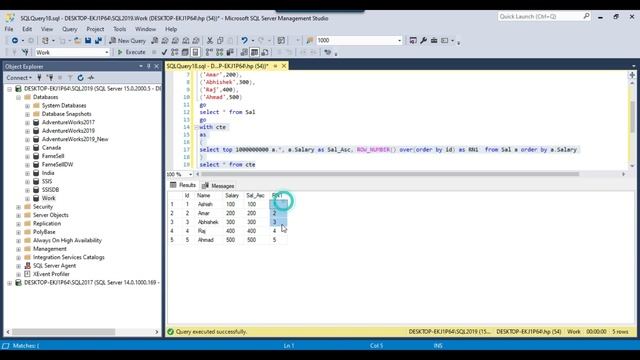This screenshot has height=360, width=640.
Task: Click the Find in Files icon beside 1000 box
Action: pyautogui.click(x=310, y=40)
